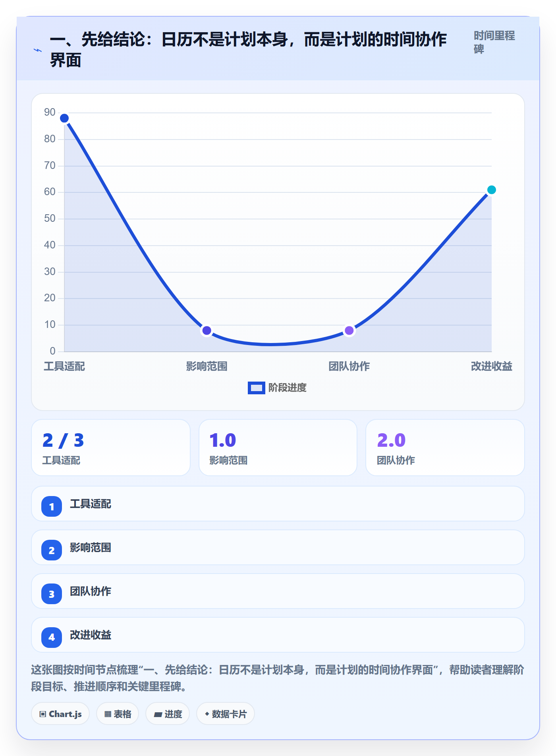This screenshot has height=756, width=556.
Task: Open the 团队协作 list row
Action: click(278, 591)
